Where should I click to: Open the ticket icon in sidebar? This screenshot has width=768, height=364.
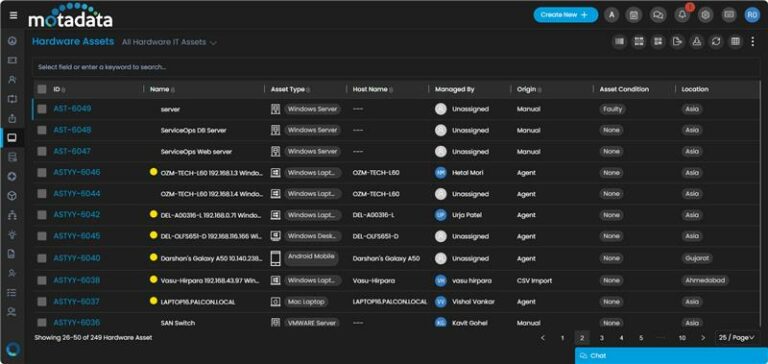point(12,60)
